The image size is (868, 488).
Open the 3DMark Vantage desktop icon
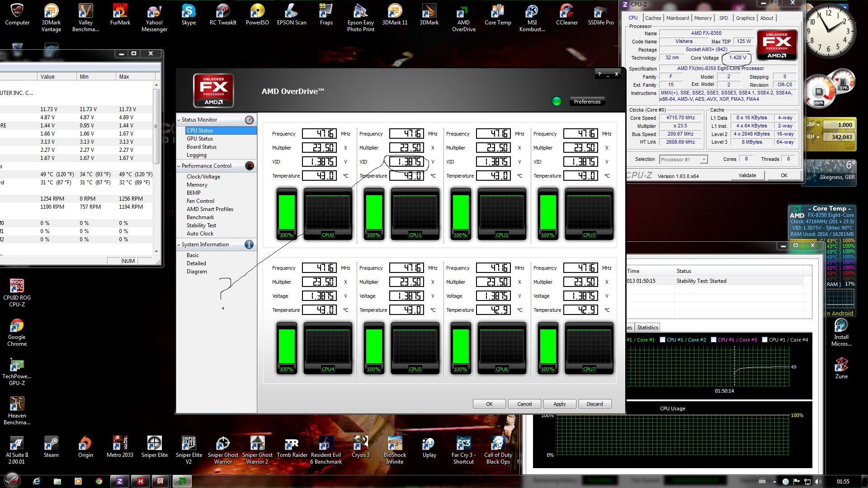(51, 17)
